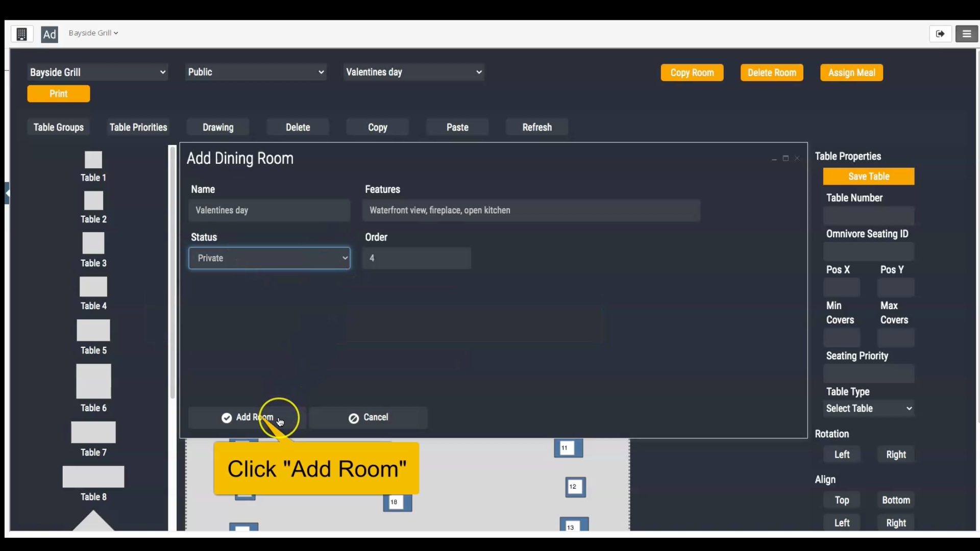This screenshot has width=980, height=551.
Task: Click Align Right button
Action: click(896, 523)
